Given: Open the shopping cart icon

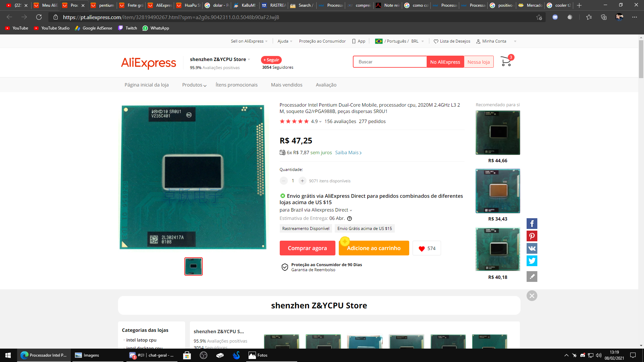Looking at the screenshot, I should pos(506,61).
